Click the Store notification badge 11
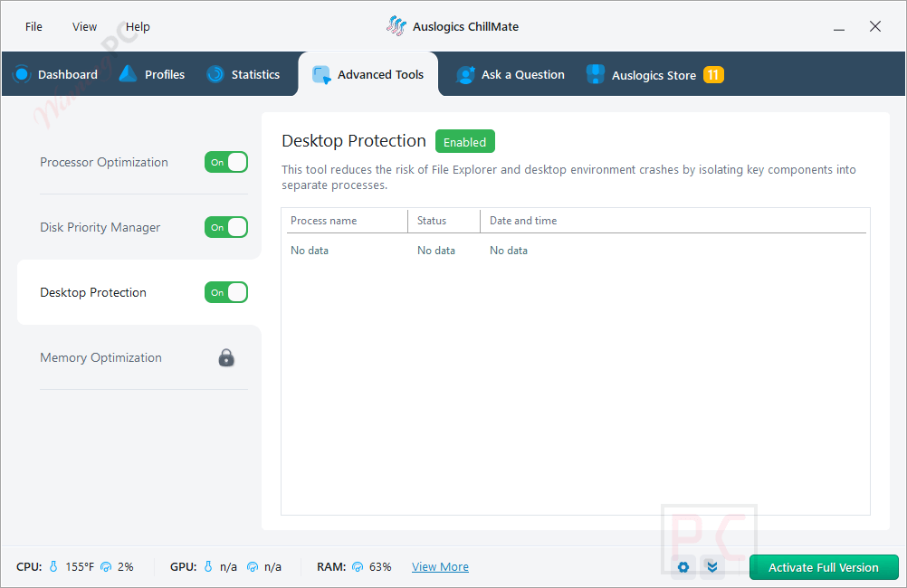Viewport: 907px width, 588px height. [713, 74]
